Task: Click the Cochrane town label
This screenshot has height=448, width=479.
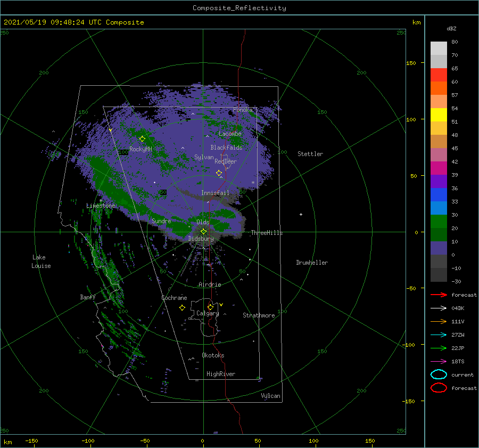Action: pyautogui.click(x=174, y=298)
